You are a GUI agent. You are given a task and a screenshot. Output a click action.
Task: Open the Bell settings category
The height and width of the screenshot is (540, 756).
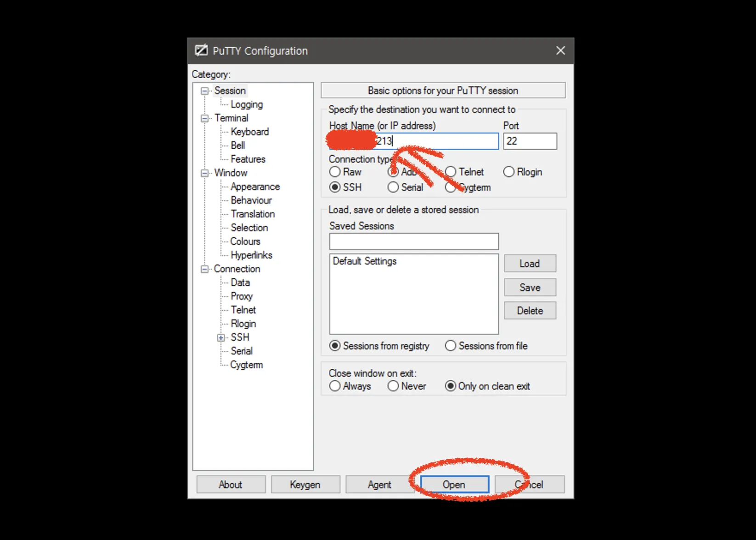click(238, 146)
